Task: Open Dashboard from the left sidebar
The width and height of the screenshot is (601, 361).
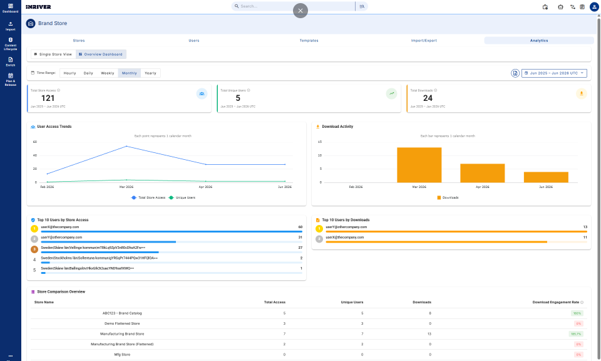Action: pos(10,8)
